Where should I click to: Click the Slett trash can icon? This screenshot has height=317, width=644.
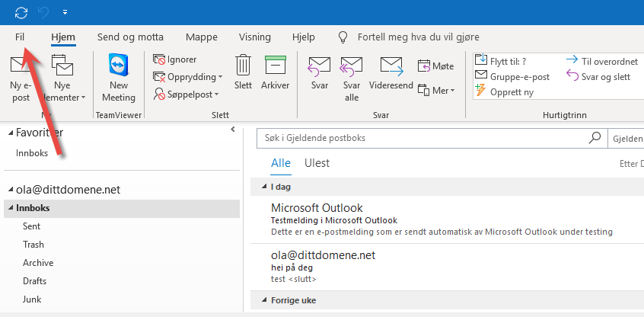[x=243, y=65]
